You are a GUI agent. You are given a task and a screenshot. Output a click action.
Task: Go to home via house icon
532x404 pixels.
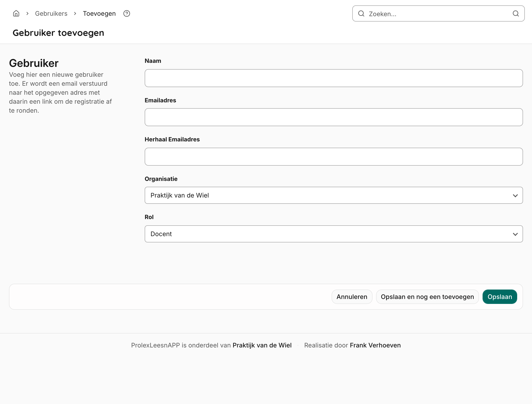pyautogui.click(x=16, y=13)
